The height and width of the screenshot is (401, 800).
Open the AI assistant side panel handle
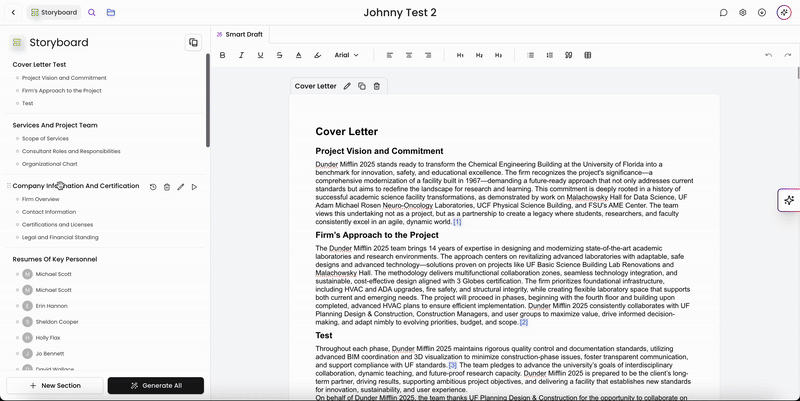[789, 200]
